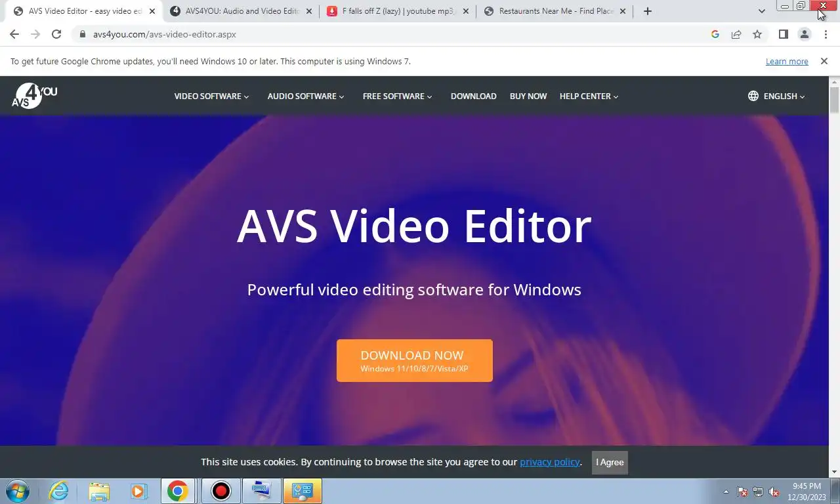Screen dimensions: 840x504
Task: Open the Windows Start menu
Action: click(18, 491)
